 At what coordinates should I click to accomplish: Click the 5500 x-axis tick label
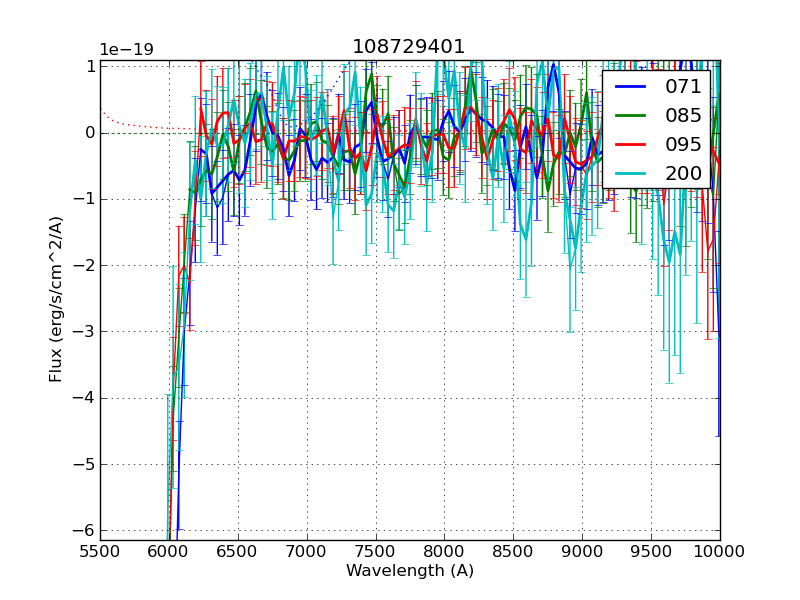click(x=100, y=551)
